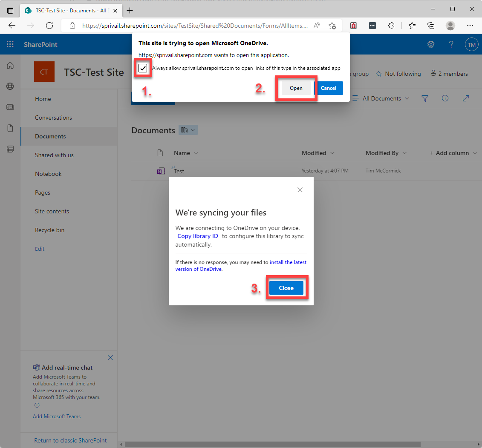This screenshot has width=482, height=448.
Task: Open browser Settings and more menu
Action: click(470, 26)
